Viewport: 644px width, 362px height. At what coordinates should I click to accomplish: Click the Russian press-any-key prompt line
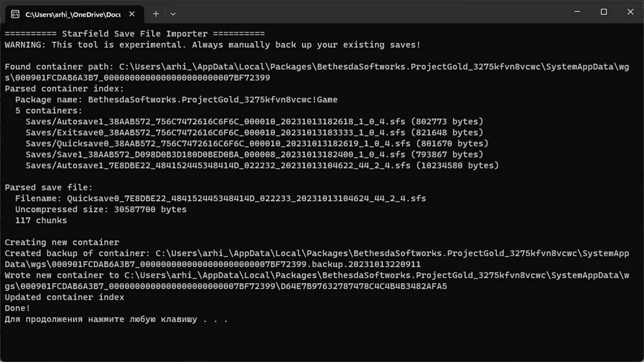pyautogui.click(x=116, y=319)
